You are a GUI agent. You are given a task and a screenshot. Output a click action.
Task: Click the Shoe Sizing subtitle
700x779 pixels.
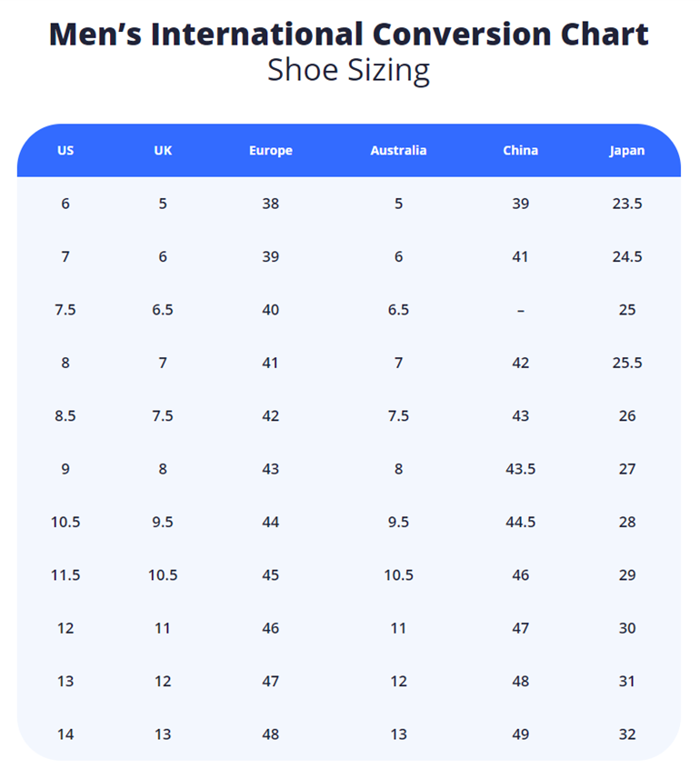click(349, 70)
